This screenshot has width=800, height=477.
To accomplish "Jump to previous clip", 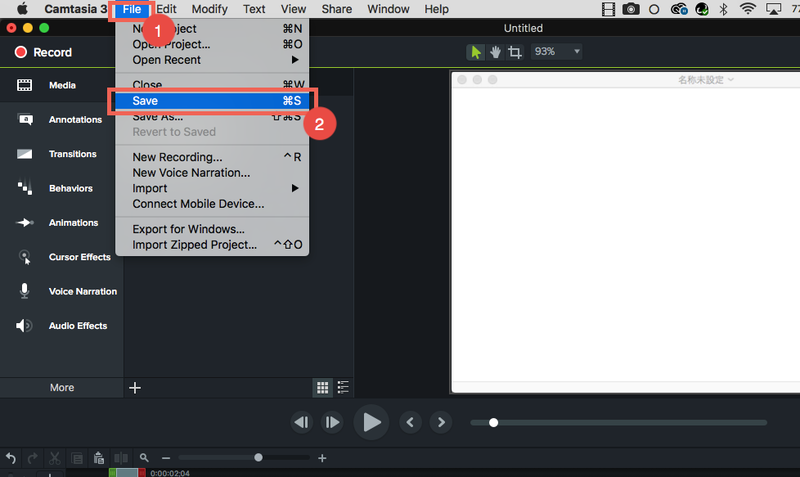I will pos(410,422).
